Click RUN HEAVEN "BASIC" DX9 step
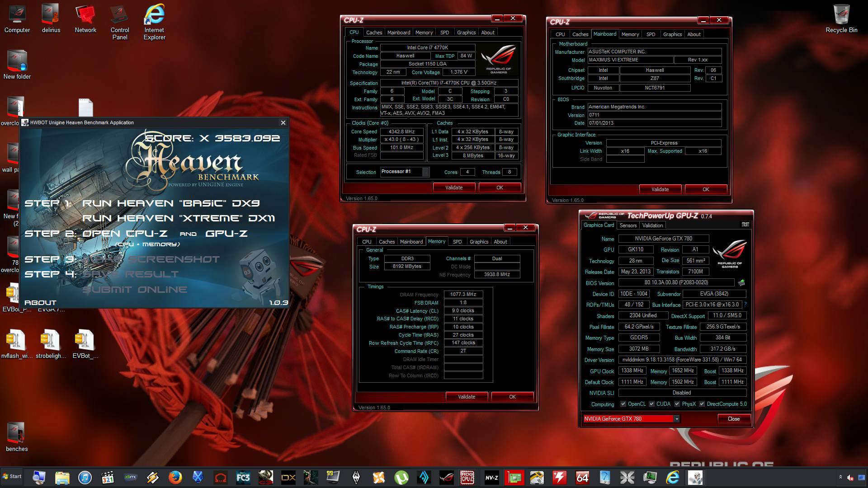Viewport: 868px width, 488px height. pos(171,203)
